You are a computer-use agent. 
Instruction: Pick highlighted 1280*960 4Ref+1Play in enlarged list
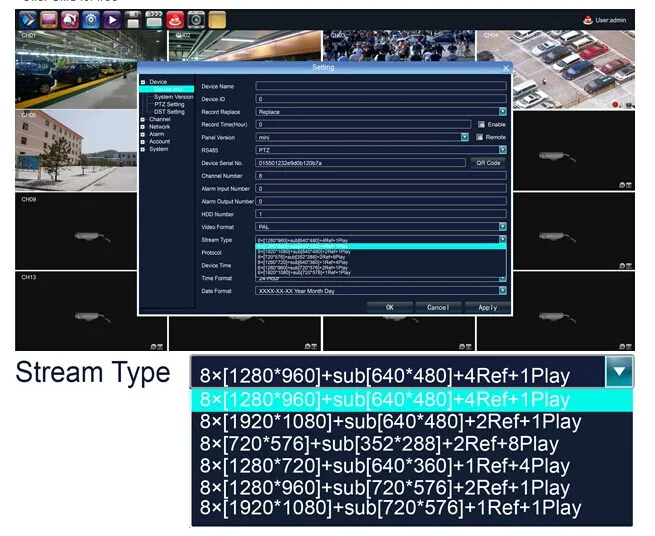point(411,400)
